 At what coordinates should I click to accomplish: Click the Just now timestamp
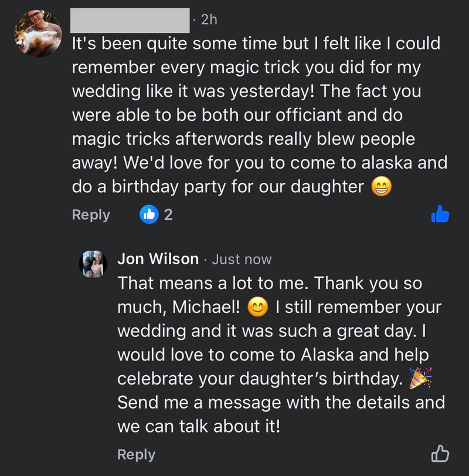point(242,259)
